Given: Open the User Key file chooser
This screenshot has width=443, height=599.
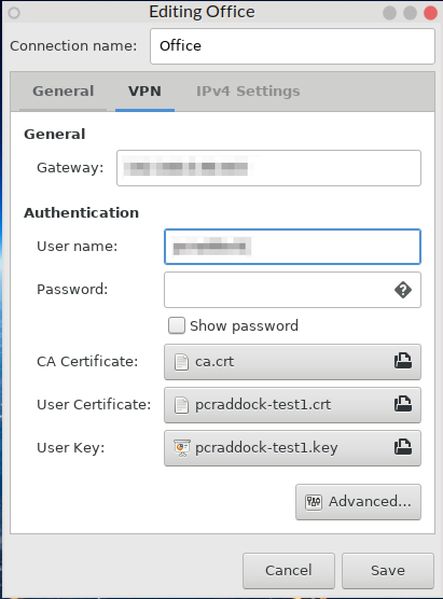Looking at the screenshot, I should 293,448.
